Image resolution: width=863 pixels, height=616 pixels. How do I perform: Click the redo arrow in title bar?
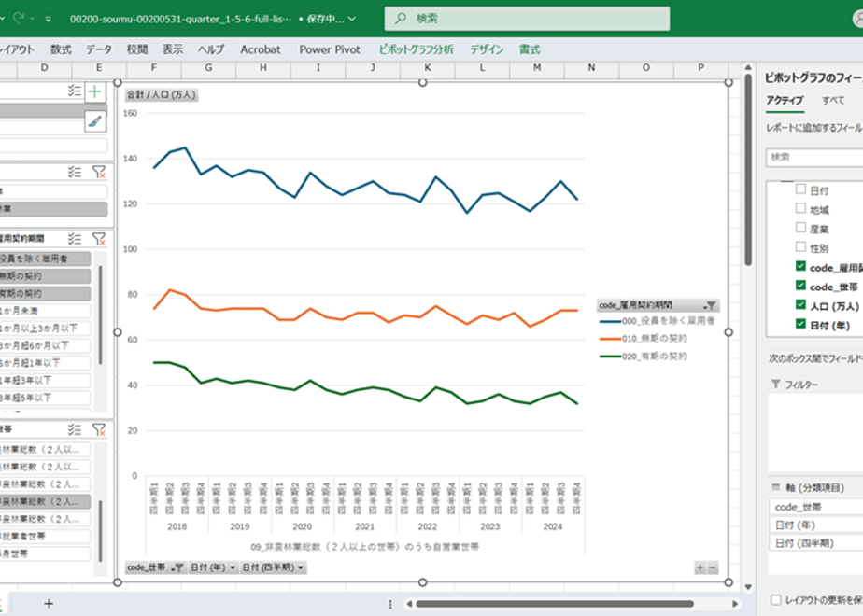click(x=19, y=19)
